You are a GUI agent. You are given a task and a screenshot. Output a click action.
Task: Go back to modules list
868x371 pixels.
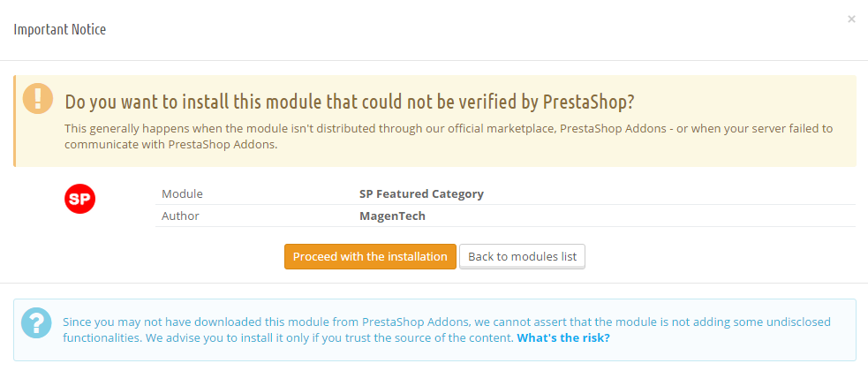point(522,257)
